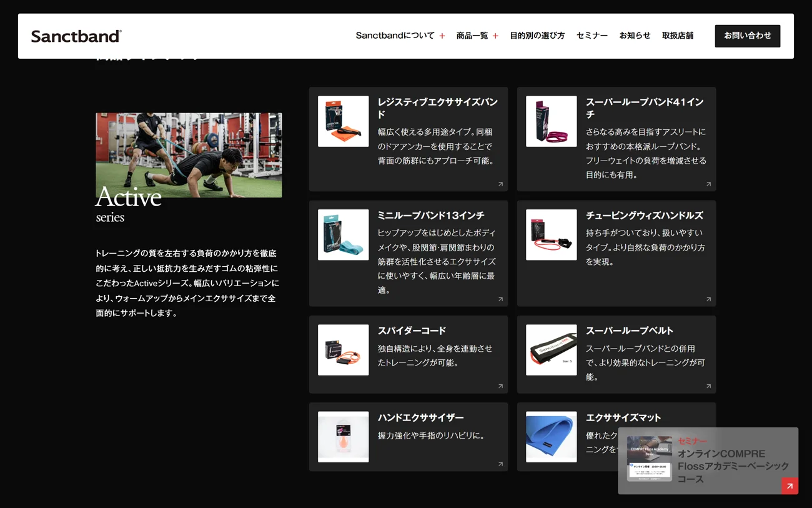Click arrow icon on スーパーループバンド41インチ card

(x=708, y=184)
